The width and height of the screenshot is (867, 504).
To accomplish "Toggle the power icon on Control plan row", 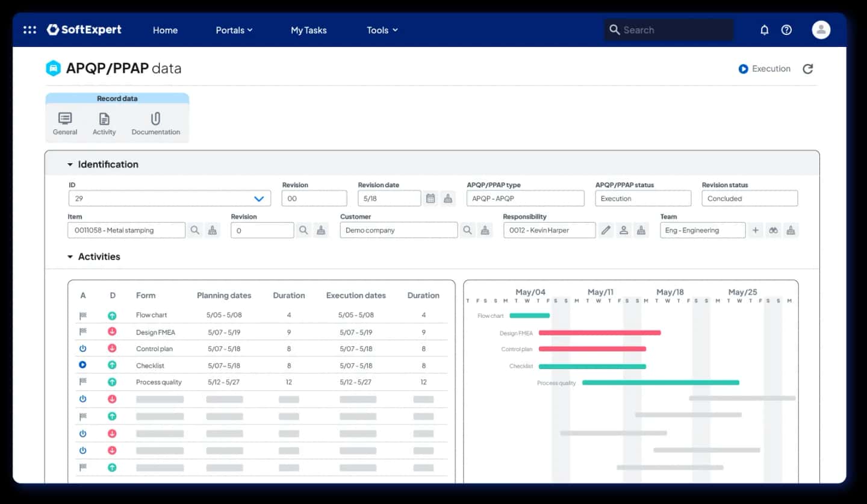I will click(x=83, y=348).
